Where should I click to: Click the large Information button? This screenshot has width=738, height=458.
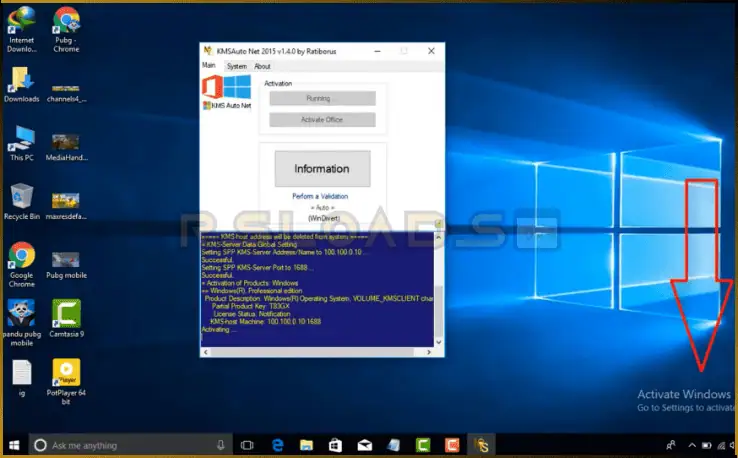(322, 169)
